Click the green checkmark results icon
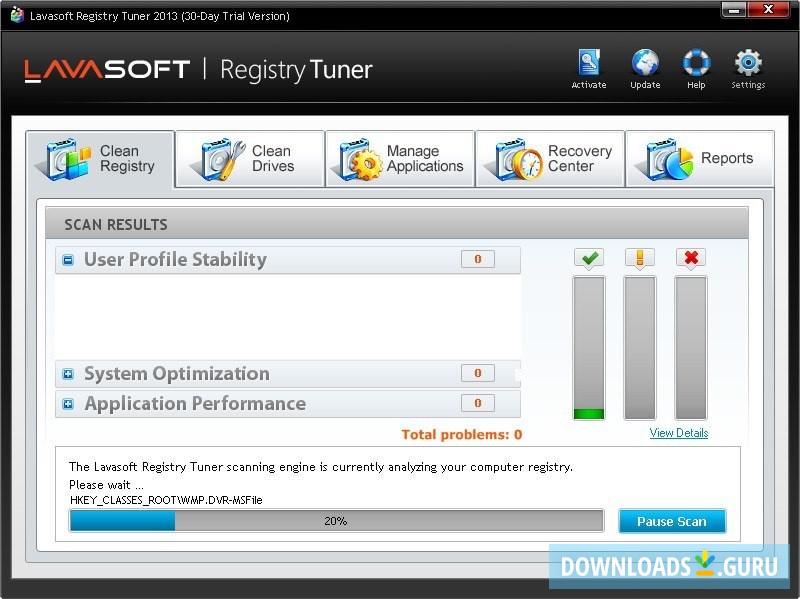 pyautogui.click(x=589, y=258)
